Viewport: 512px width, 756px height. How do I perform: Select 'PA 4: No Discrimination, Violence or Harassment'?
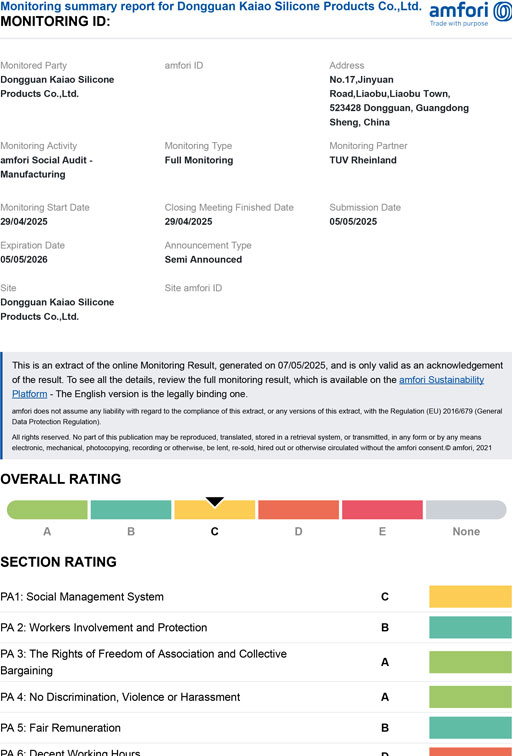click(x=120, y=697)
